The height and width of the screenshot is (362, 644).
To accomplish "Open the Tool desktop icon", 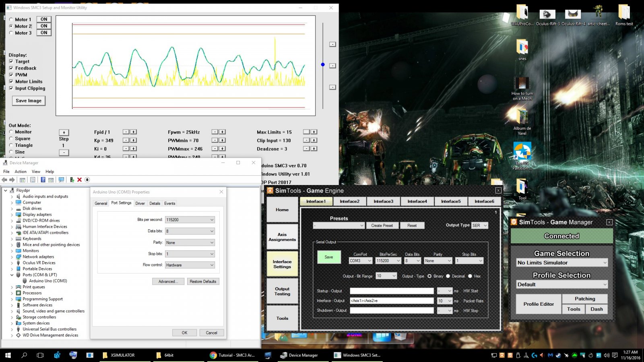I will tap(522, 189).
